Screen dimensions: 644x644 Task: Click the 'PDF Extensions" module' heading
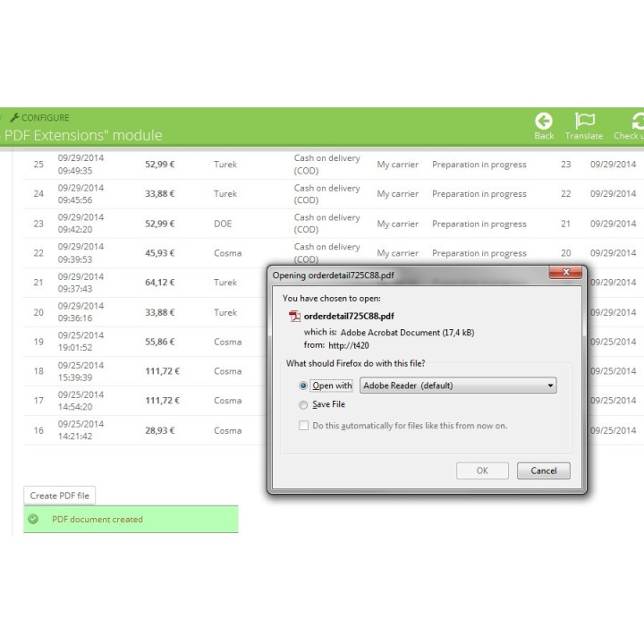[83, 135]
